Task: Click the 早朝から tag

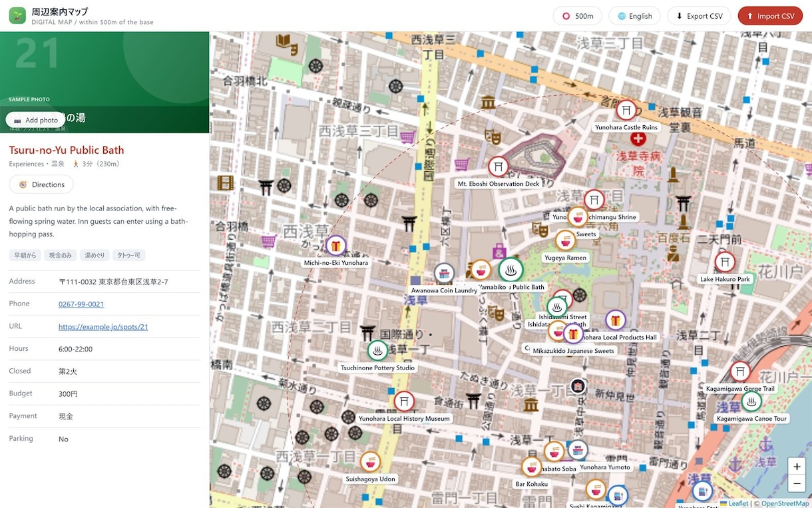Action: pos(25,255)
